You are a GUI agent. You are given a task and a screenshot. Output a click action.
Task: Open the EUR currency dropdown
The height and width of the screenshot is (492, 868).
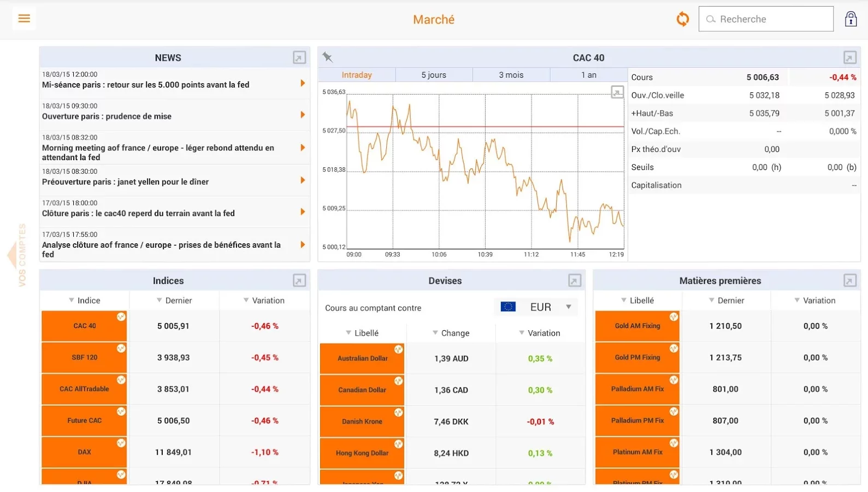point(536,307)
